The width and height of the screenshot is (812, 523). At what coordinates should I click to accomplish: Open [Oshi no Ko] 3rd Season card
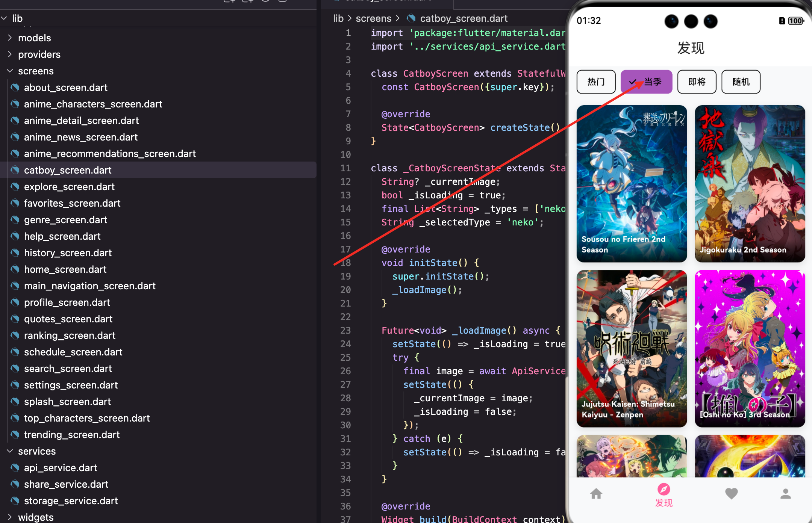[x=750, y=349]
